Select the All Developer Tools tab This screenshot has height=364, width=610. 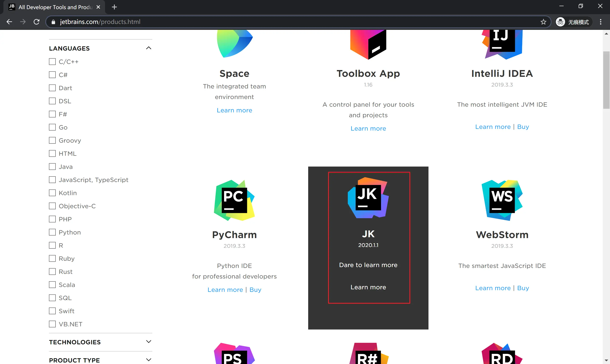[55, 7]
